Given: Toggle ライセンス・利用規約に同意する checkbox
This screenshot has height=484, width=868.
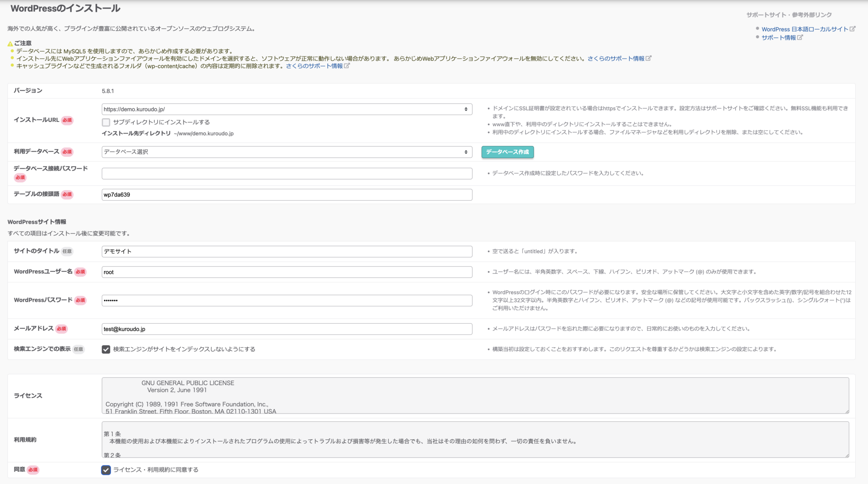Looking at the screenshot, I should point(106,470).
